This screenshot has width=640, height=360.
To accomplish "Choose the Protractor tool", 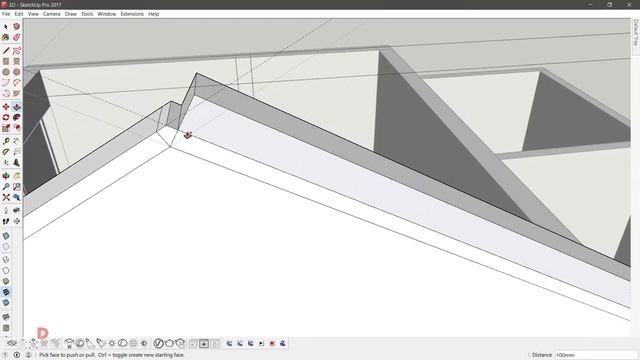I will coord(6,152).
